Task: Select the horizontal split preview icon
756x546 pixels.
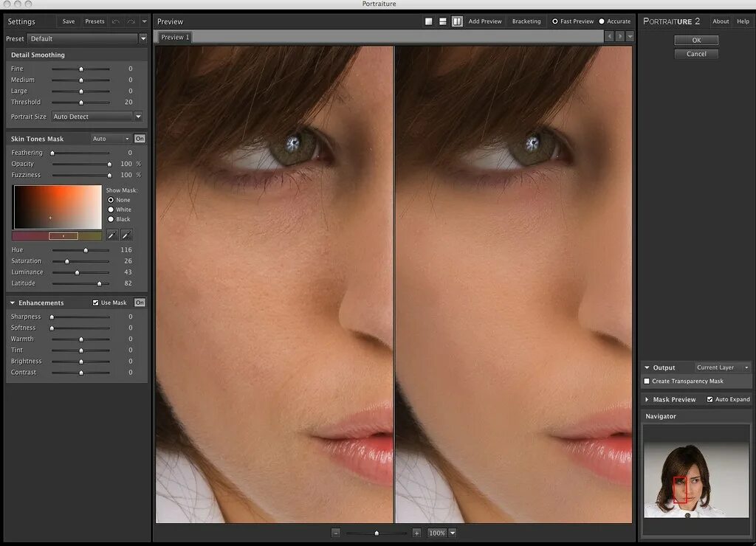Action: (443, 21)
